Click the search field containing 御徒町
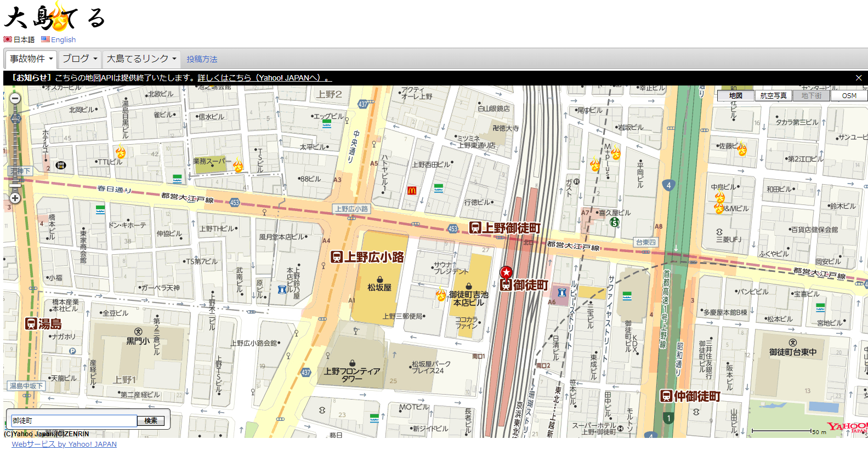This screenshot has height=456, width=868. click(x=74, y=420)
